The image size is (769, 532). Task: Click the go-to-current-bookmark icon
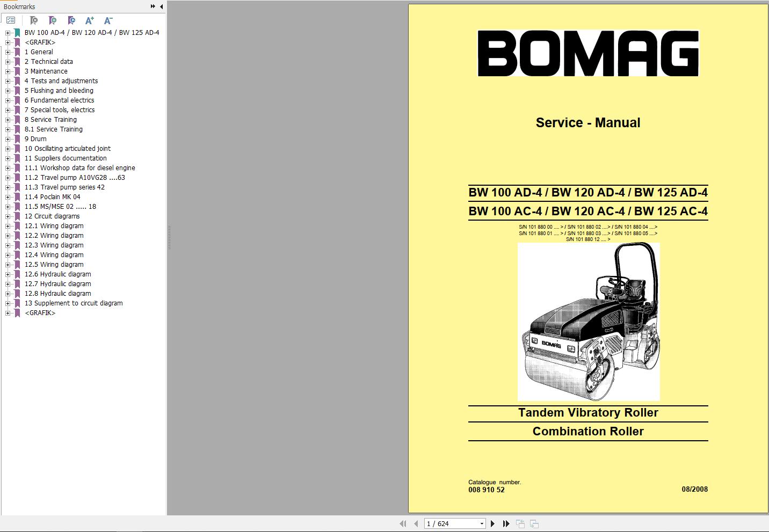point(70,20)
